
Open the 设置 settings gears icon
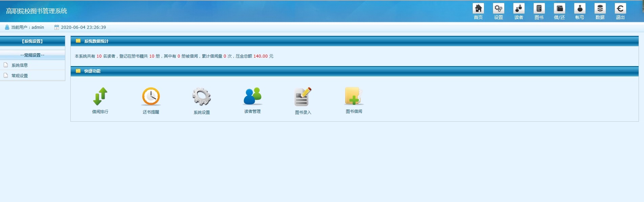click(498, 8)
